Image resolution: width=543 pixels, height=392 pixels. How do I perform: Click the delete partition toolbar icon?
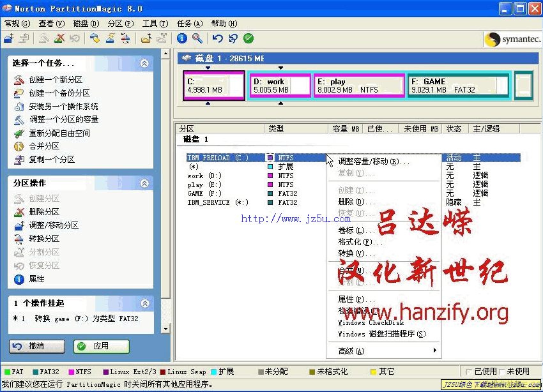[59, 38]
